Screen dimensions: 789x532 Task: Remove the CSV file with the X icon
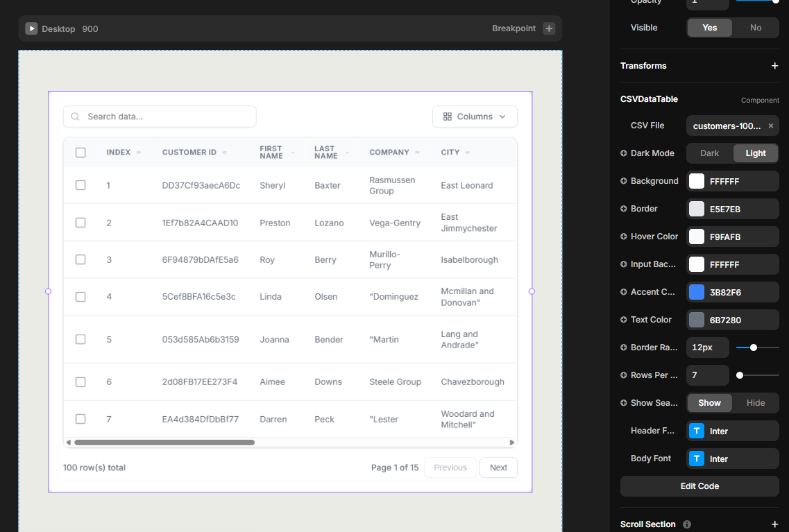click(x=770, y=126)
